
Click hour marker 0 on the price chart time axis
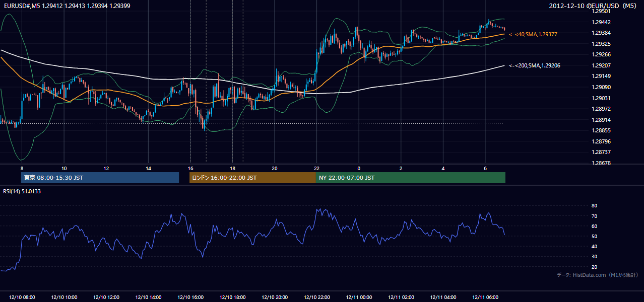pos(359,168)
